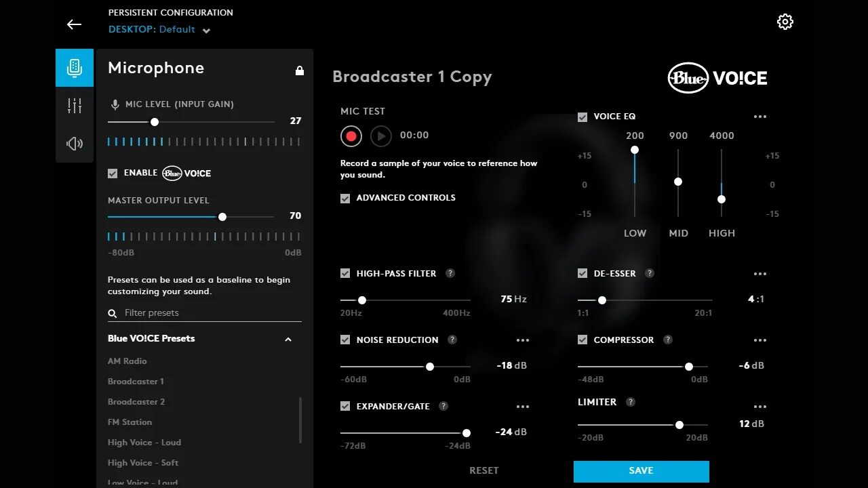Open help for Noise Reduction
Screen dimensions: 868x488
point(452,340)
